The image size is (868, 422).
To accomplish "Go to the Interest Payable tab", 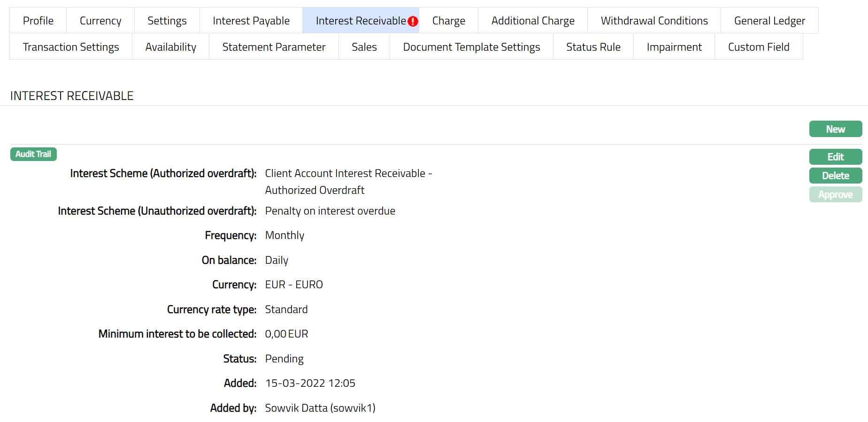I will 251,21.
